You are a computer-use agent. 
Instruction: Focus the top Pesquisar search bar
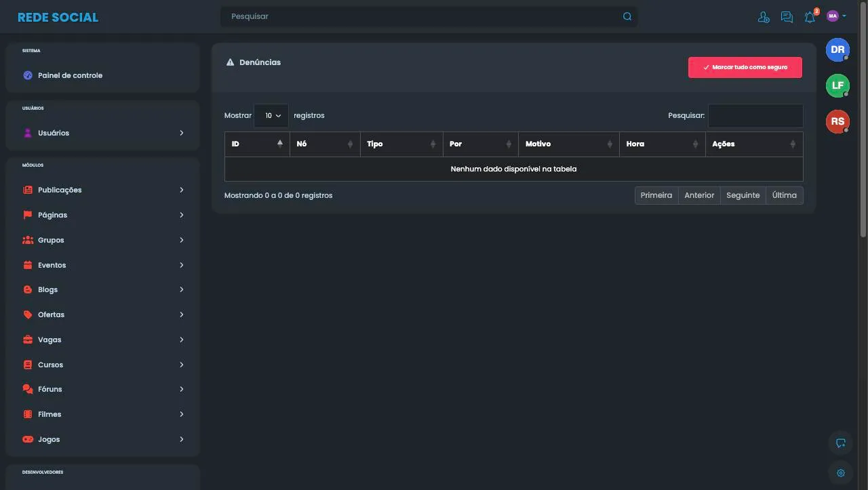click(429, 16)
